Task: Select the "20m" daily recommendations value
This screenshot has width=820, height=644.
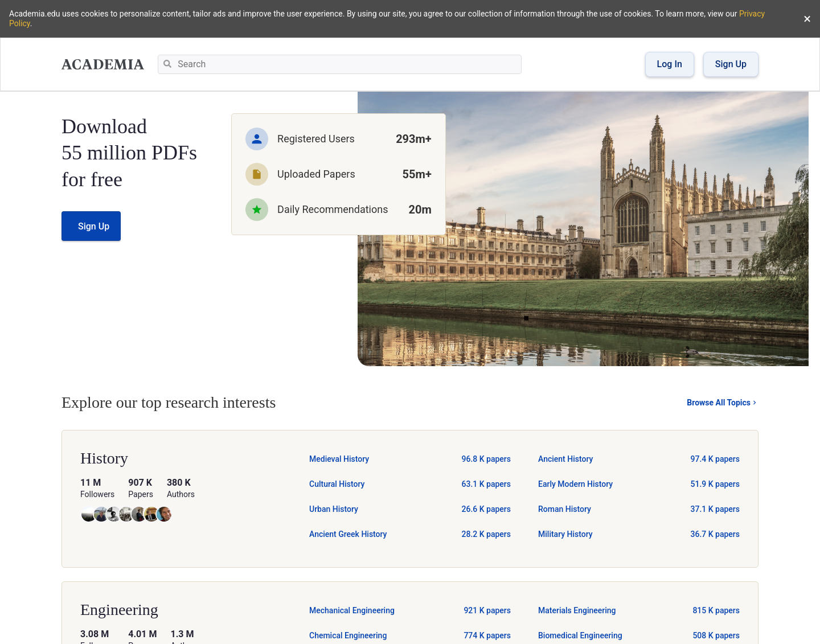Action: coord(420,210)
